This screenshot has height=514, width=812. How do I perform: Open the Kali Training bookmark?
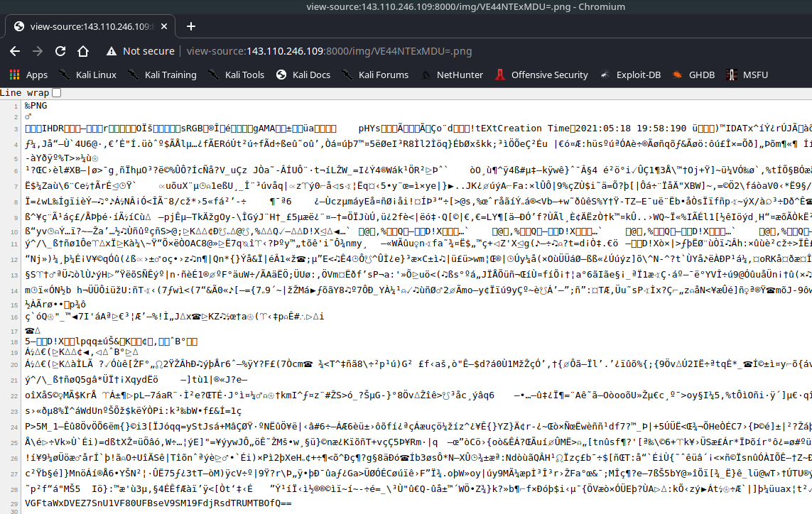(163, 75)
